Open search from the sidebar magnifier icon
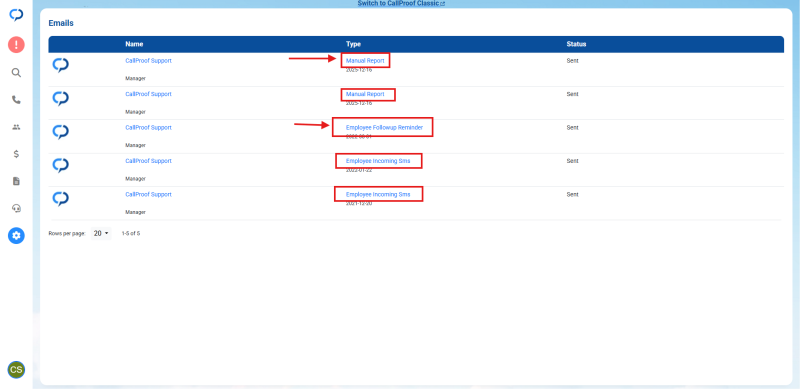Image resolution: width=800 pixels, height=389 pixels. [16, 72]
